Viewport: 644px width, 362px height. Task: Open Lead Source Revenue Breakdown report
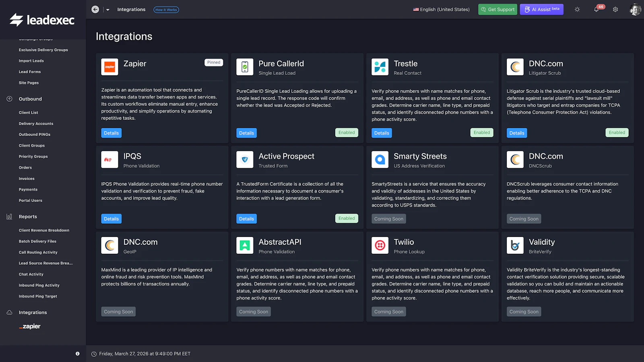point(45,263)
